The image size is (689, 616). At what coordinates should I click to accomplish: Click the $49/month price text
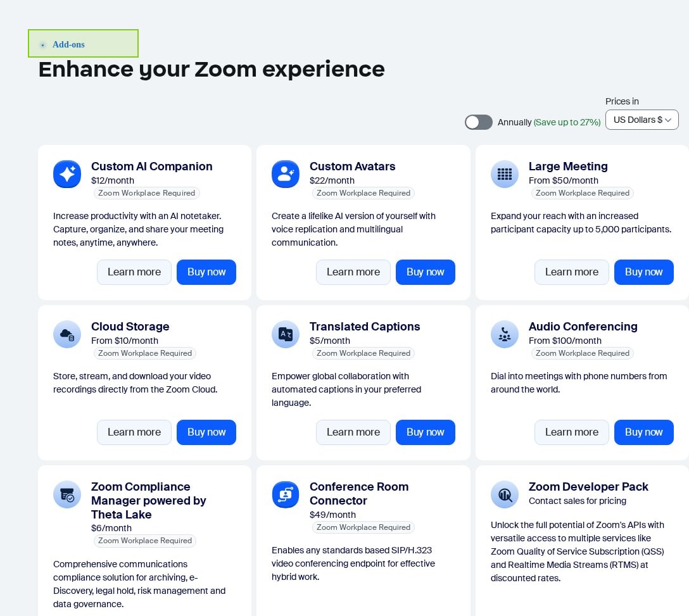coord(332,515)
